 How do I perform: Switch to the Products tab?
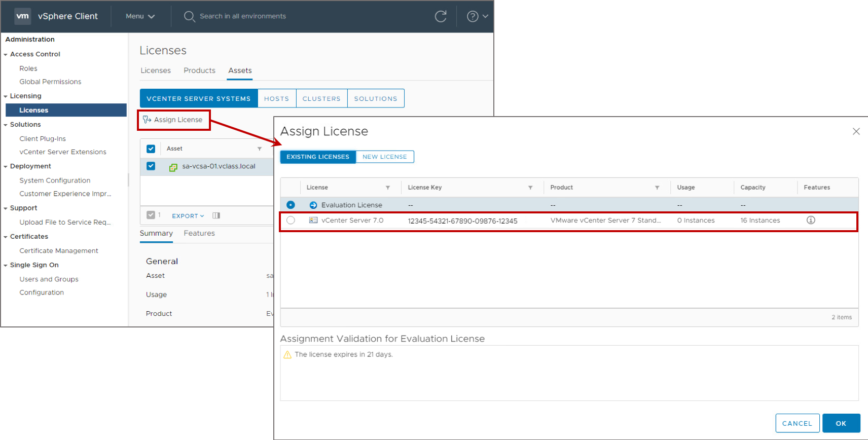point(199,70)
